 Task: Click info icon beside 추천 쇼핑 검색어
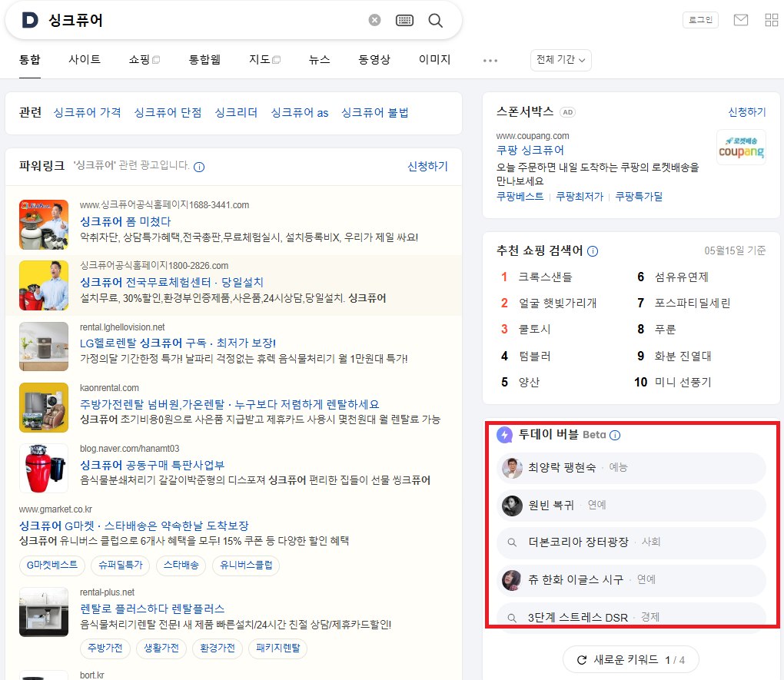click(593, 251)
